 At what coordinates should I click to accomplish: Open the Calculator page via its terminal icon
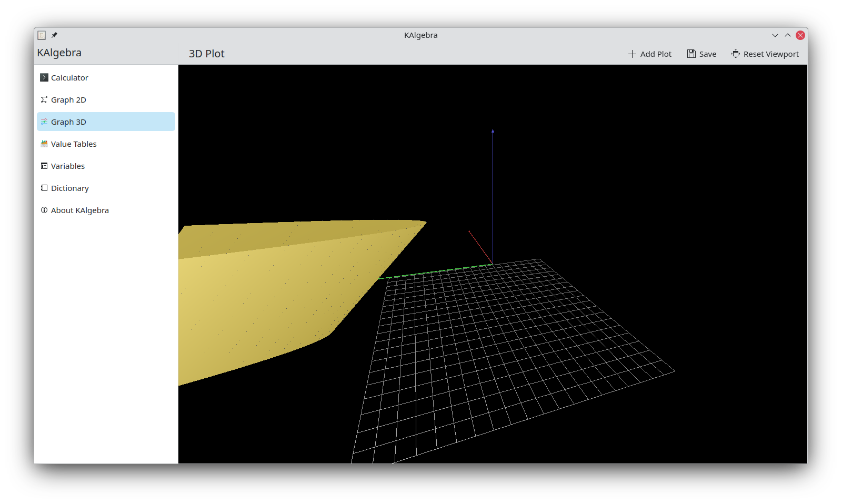[x=44, y=78]
